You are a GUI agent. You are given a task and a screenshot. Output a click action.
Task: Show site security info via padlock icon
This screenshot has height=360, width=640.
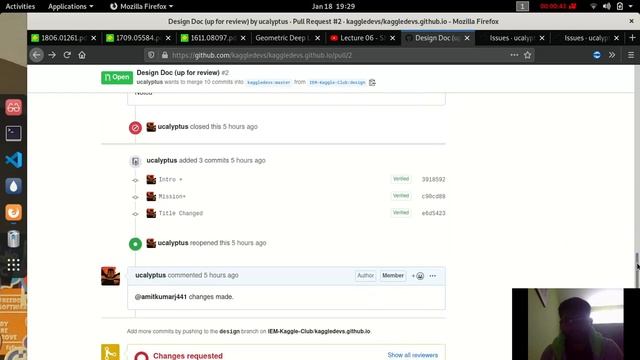164,55
